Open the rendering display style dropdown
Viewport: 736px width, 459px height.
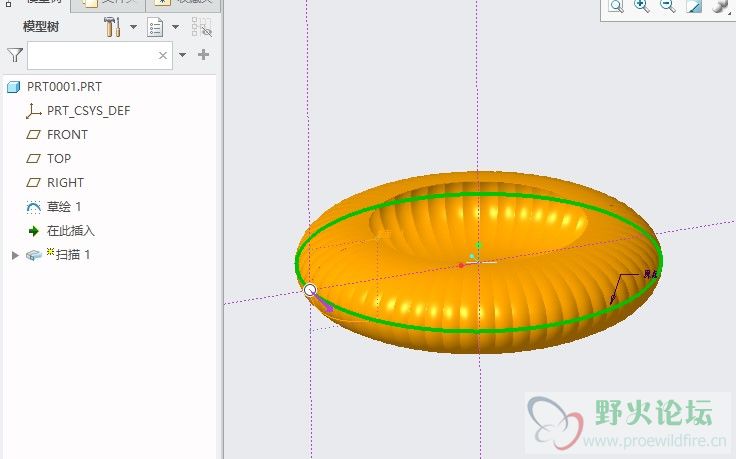[x=721, y=6]
